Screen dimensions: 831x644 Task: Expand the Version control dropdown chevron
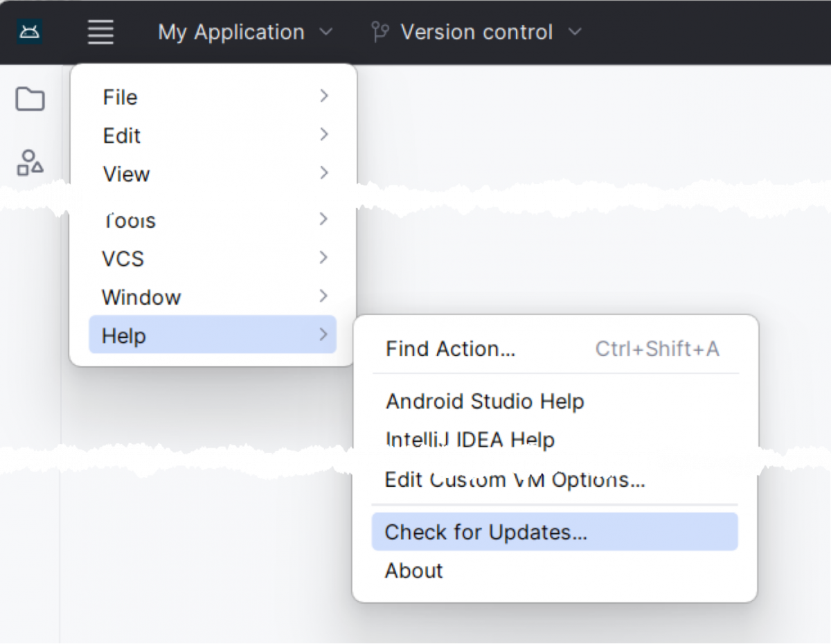point(575,32)
